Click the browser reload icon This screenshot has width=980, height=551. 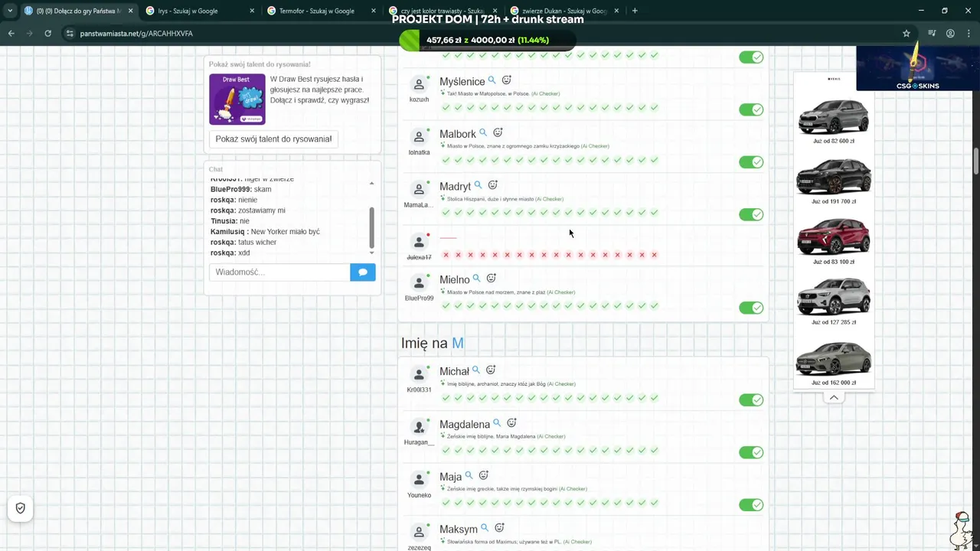[47, 34]
